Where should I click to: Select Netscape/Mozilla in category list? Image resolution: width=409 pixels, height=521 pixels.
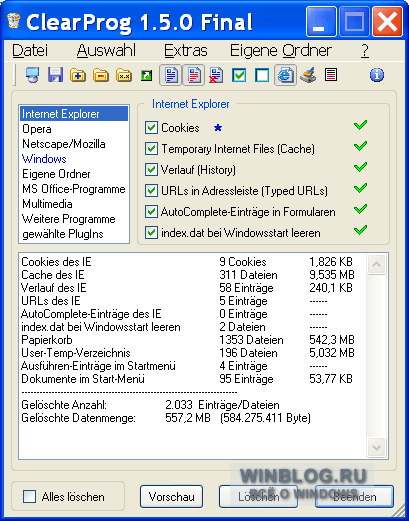[74, 144]
